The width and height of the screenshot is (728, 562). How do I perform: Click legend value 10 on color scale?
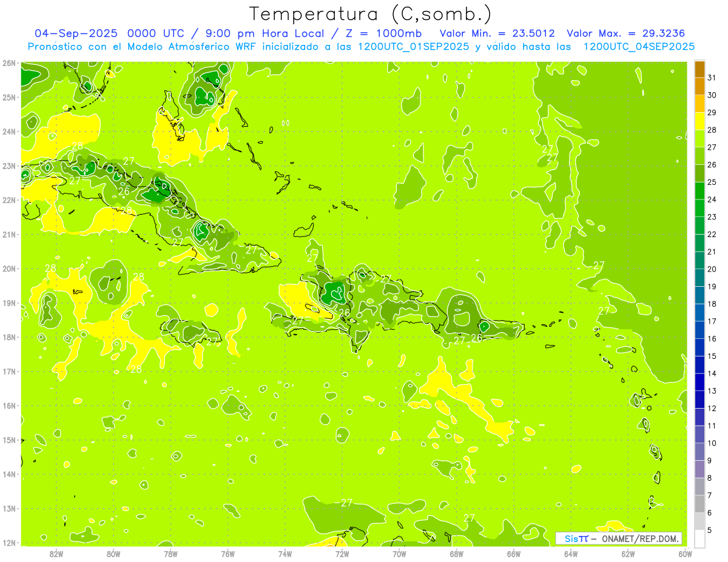[x=712, y=443]
